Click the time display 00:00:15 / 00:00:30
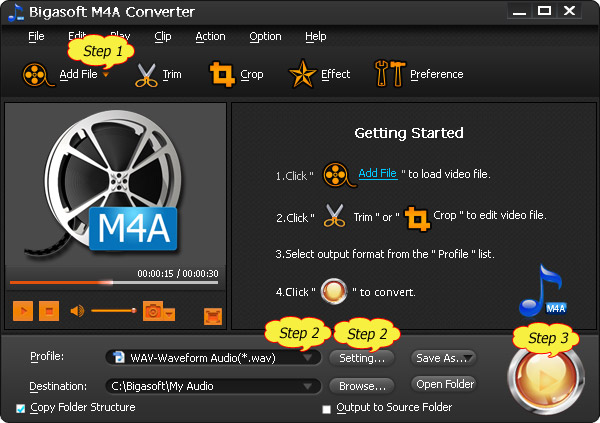This screenshot has height=423, width=600. tap(178, 273)
